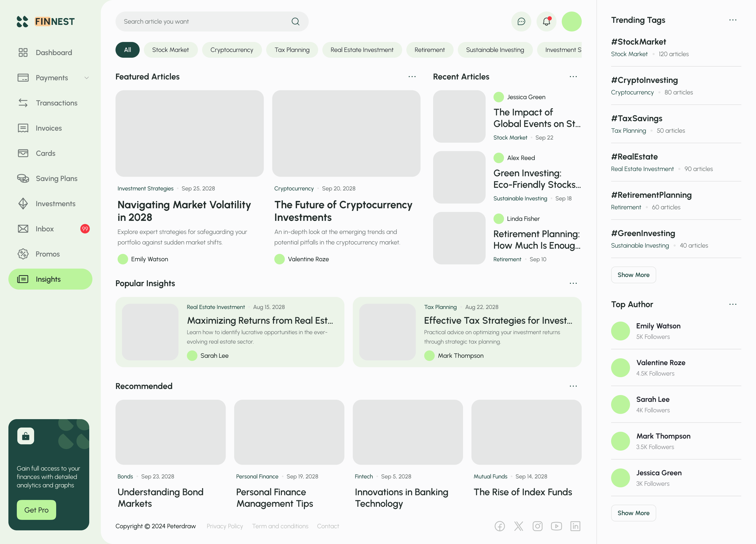
Task: Click the Instagram footer icon
Action: pyautogui.click(x=537, y=526)
